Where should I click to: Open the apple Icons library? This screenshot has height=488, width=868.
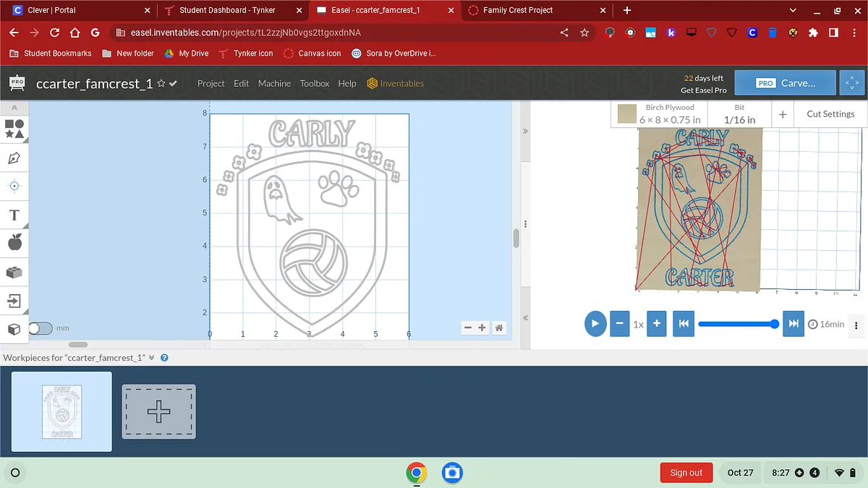pyautogui.click(x=14, y=243)
